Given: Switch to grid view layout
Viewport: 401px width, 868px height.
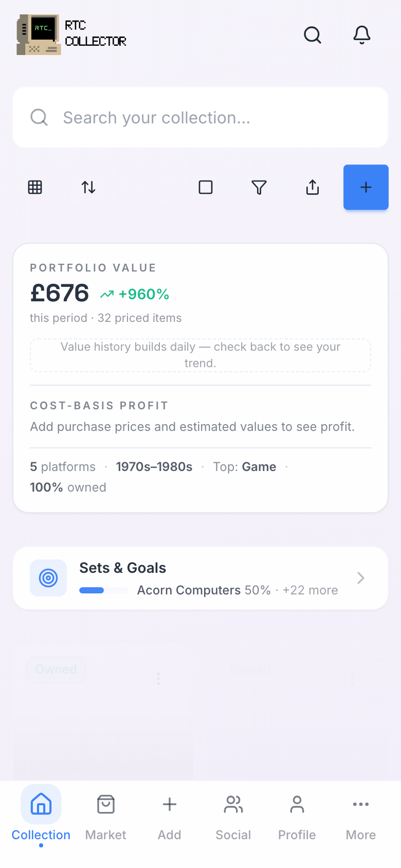Looking at the screenshot, I should [35, 187].
